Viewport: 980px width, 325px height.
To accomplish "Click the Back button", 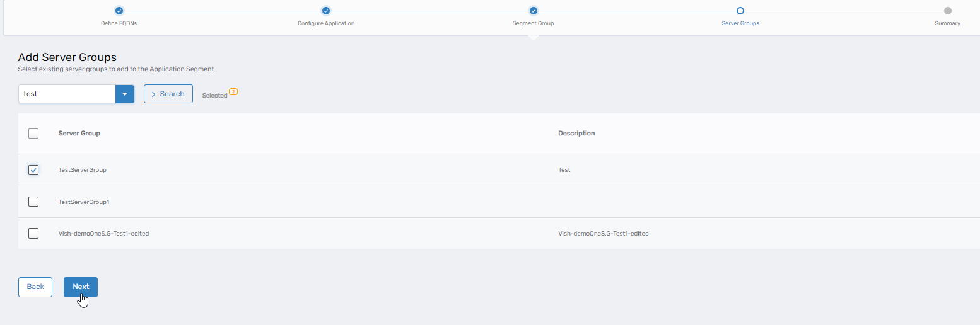I will (x=35, y=287).
